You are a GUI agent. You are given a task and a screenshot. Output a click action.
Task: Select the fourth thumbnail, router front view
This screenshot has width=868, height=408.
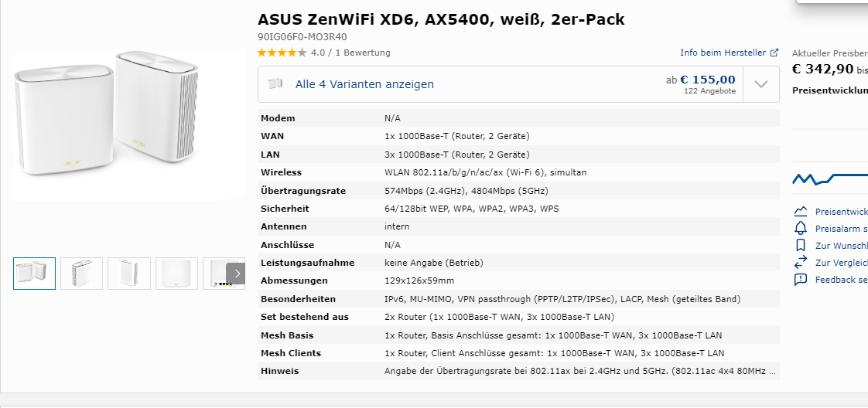176,274
